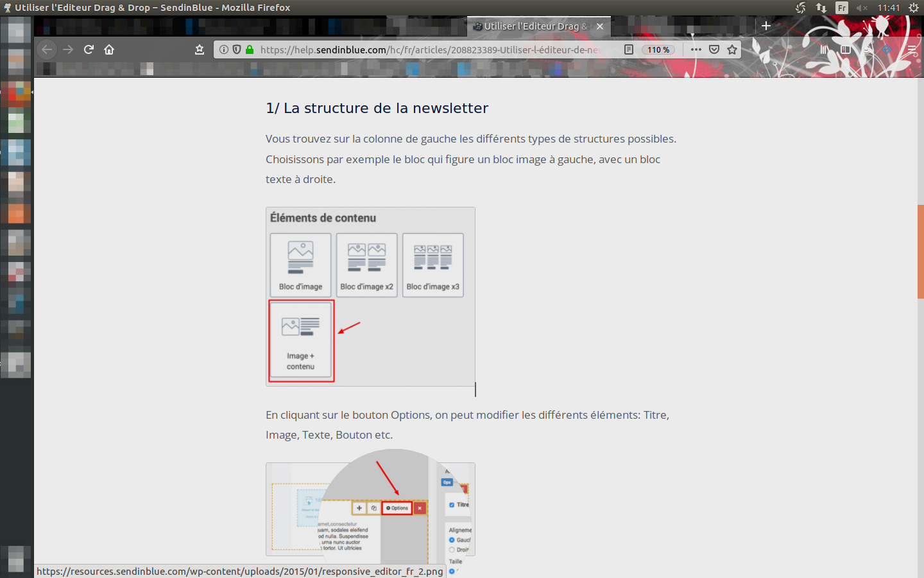Open the shutter-shaped indicator in top panel
The width and height of the screenshot is (924, 578).
coord(800,8)
